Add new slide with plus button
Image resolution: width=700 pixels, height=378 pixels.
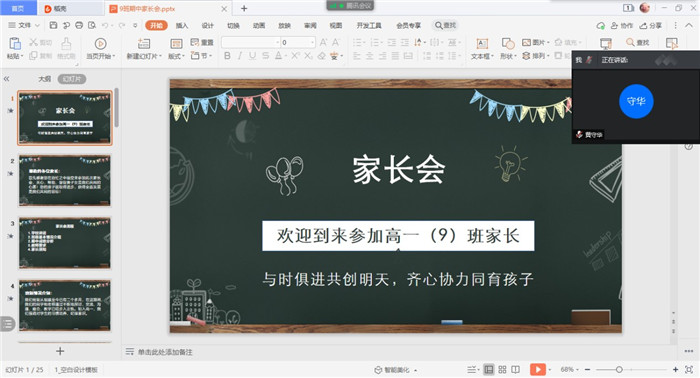60,351
